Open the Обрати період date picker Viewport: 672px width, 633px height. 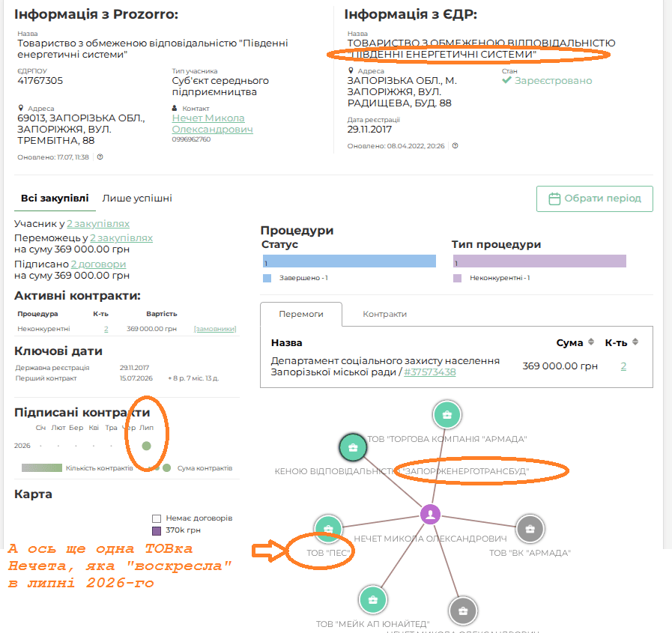[594, 199]
